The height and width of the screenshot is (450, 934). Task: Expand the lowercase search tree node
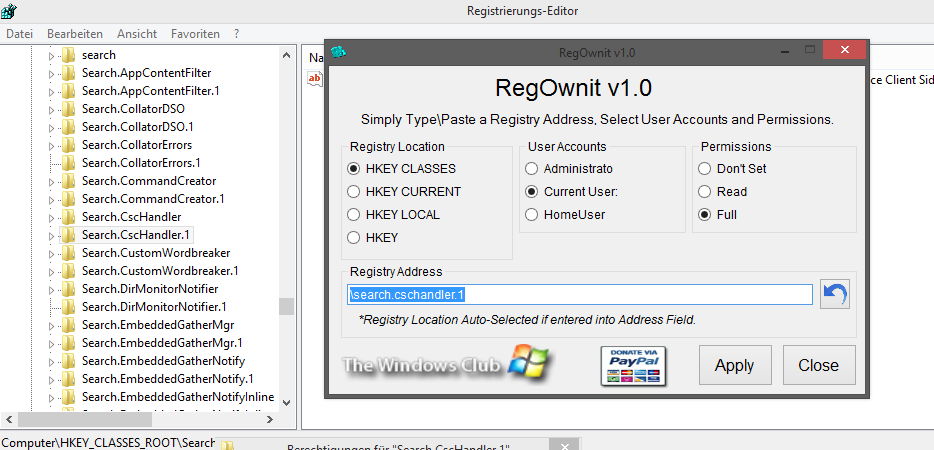(x=51, y=56)
